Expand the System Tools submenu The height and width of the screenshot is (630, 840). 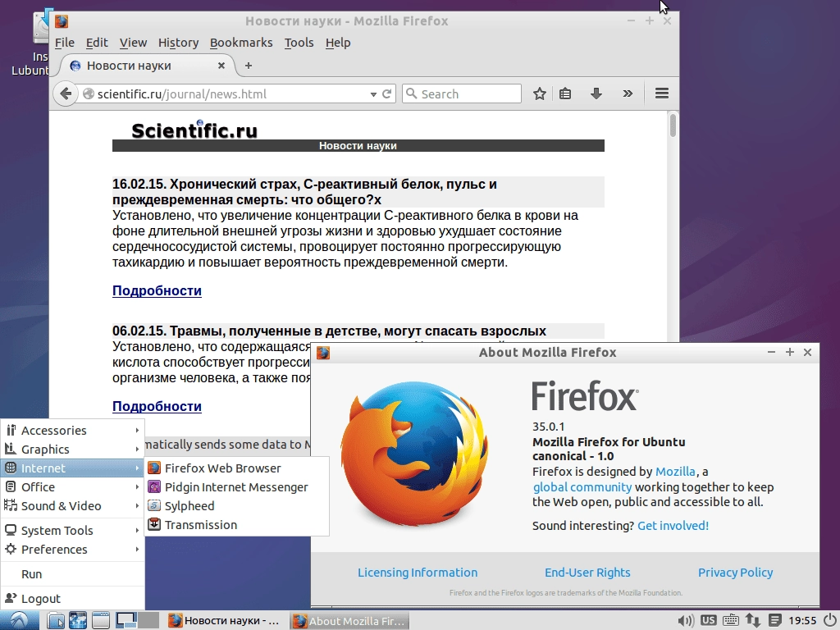click(x=73, y=531)
